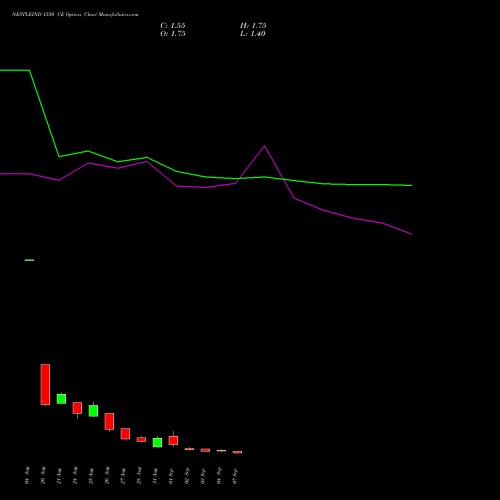Click the close value 'C: 1.55'

pyautogui.click(x=173, y=25)
